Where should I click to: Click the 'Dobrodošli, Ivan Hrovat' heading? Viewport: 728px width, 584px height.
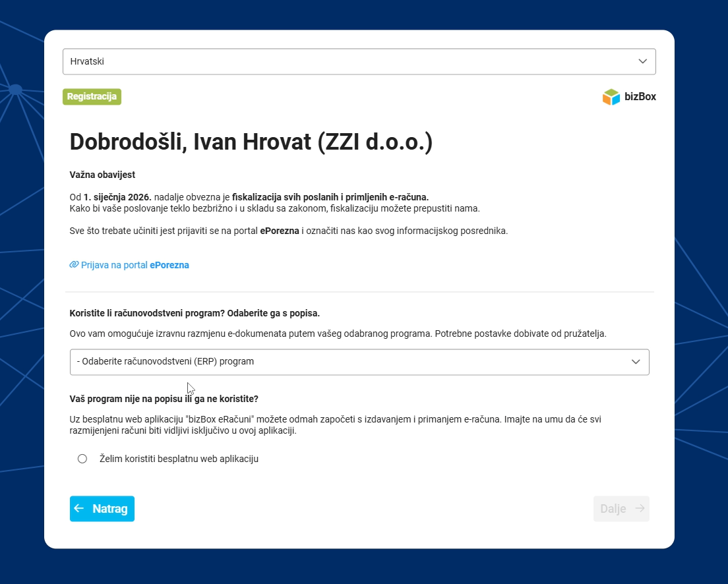pyautogui.click(x=251, y=142)
